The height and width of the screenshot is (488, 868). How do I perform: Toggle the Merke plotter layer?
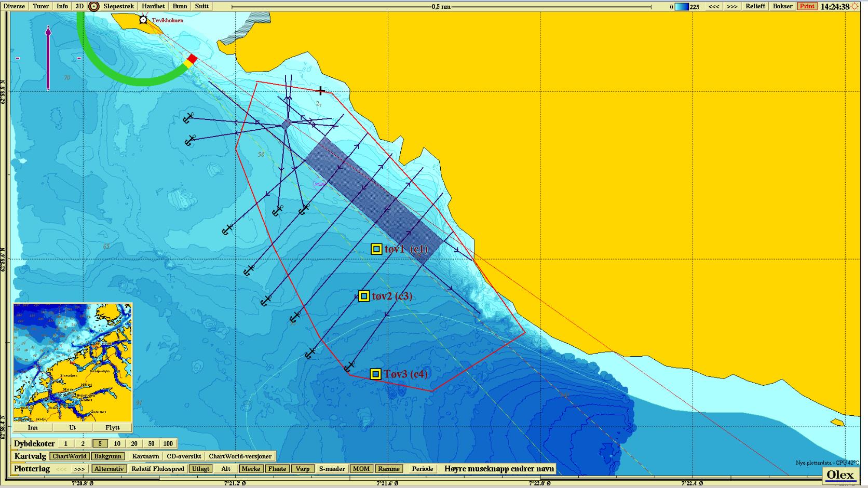[251, 469]
